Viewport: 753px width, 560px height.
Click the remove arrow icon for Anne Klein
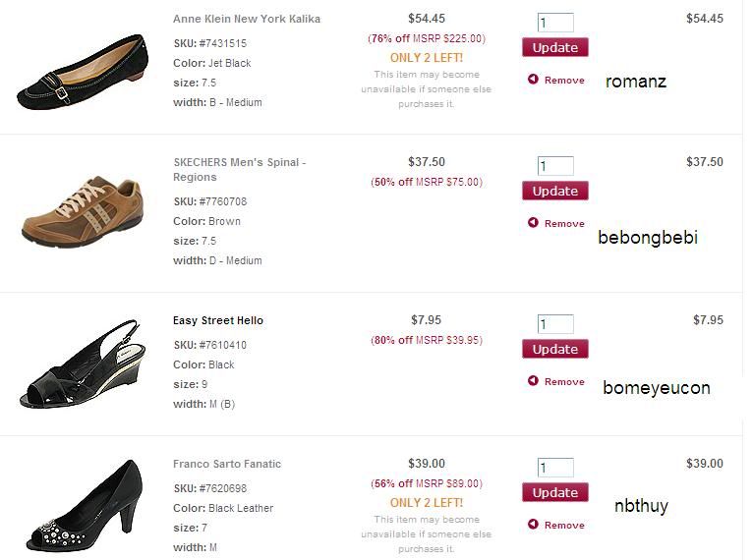click(533, 81)
